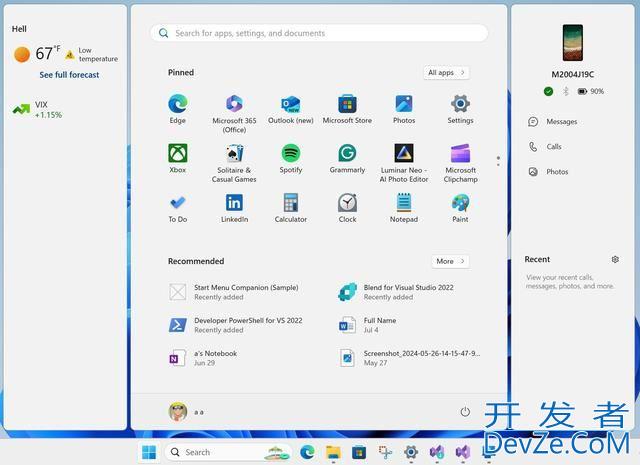Screen dimensions: 640x465
Task: Open Microsoft Store from the taskbar
Action: point(359,452)
